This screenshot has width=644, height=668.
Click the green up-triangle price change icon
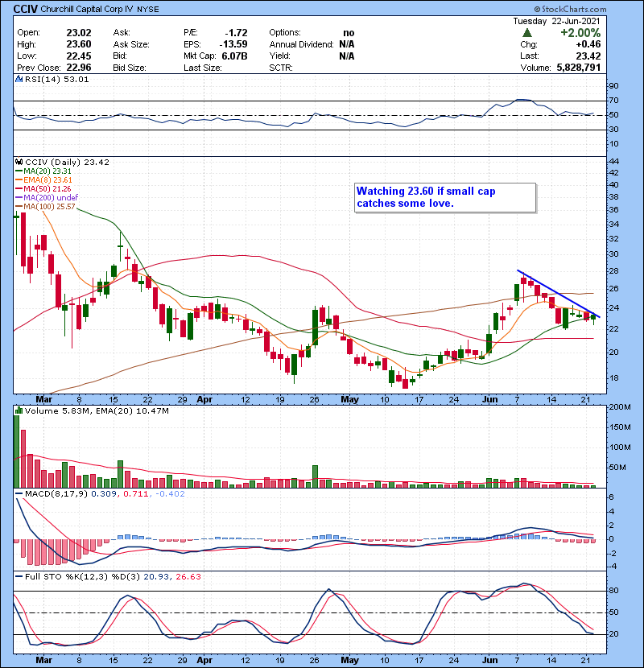click(527, 33)
